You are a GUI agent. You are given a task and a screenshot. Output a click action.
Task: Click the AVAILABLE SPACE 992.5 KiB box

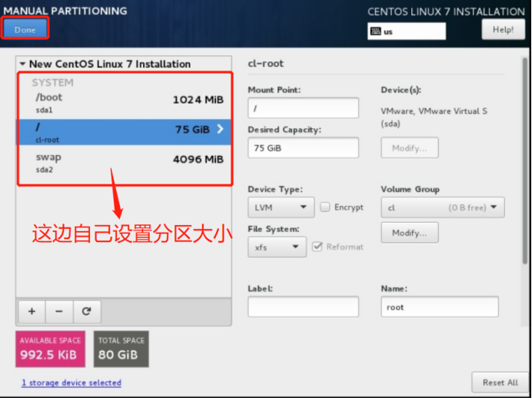click(50, 349)
